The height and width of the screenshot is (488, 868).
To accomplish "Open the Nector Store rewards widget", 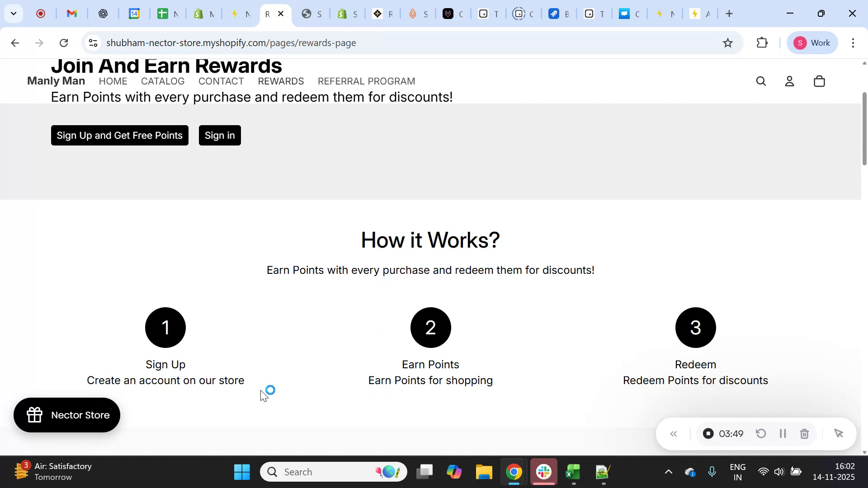I will pyautogui.click(x=66, y=415).
